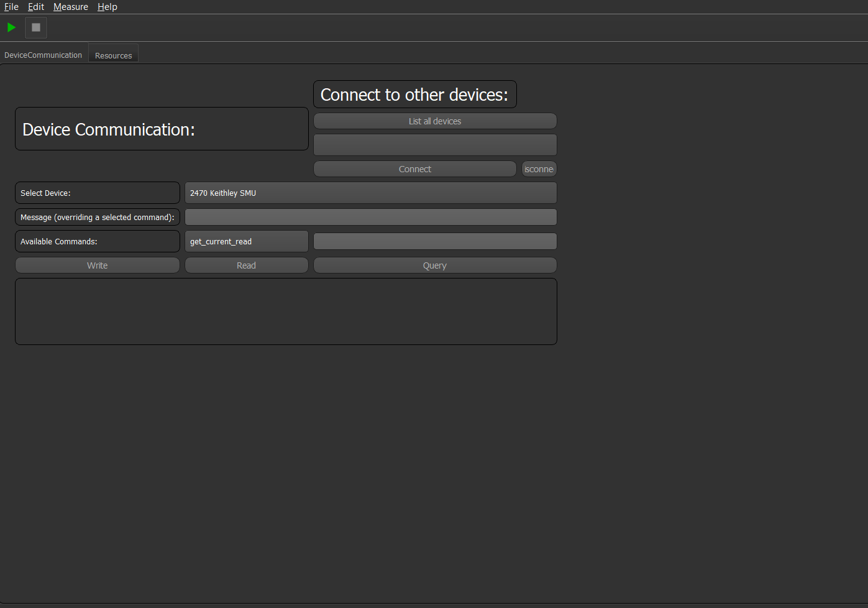Image resolution: width=868 pixels, height=608 pixels.
Task: Open the 2470 Keithley SMU device dropdown
Action: pyautogui.click(x=371, y=193)
